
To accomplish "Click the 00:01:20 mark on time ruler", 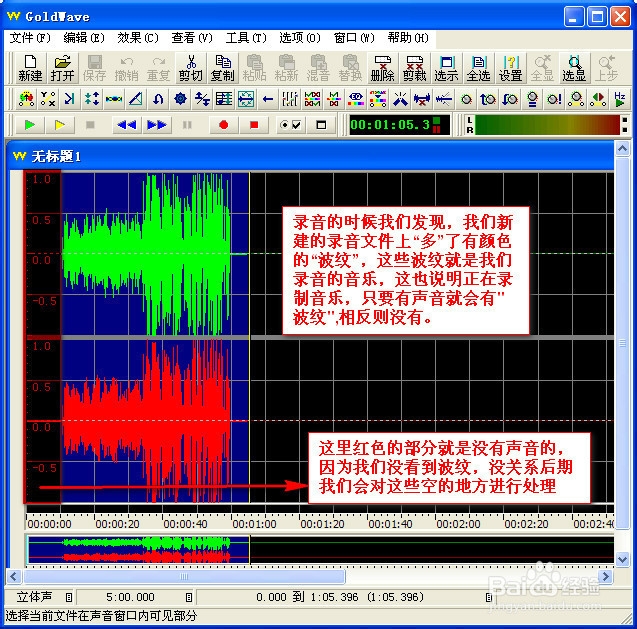I will point(322,524).
